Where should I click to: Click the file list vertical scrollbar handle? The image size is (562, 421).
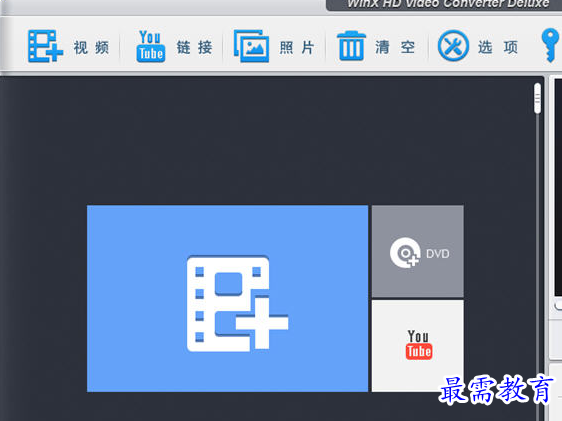pos(537,98)
